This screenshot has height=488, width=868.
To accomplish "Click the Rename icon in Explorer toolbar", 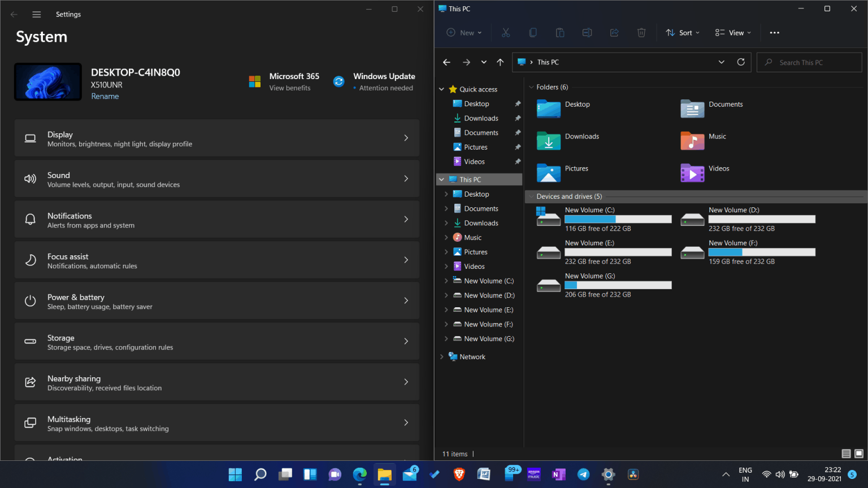I will pyautogui.click(x=587, y=32).
